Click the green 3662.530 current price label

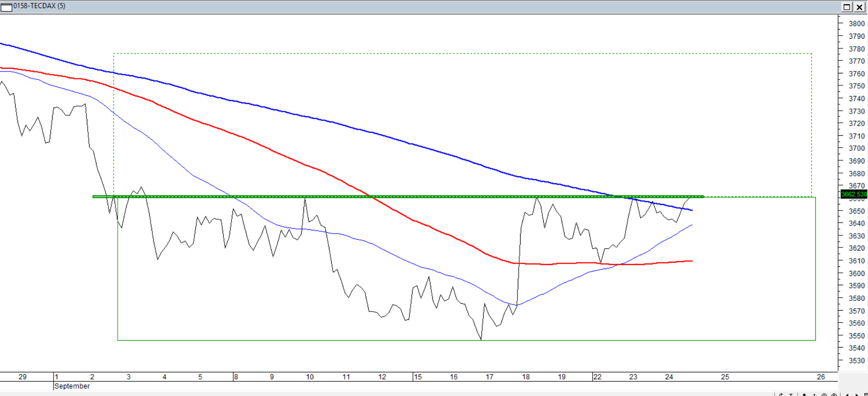[854, 194]
